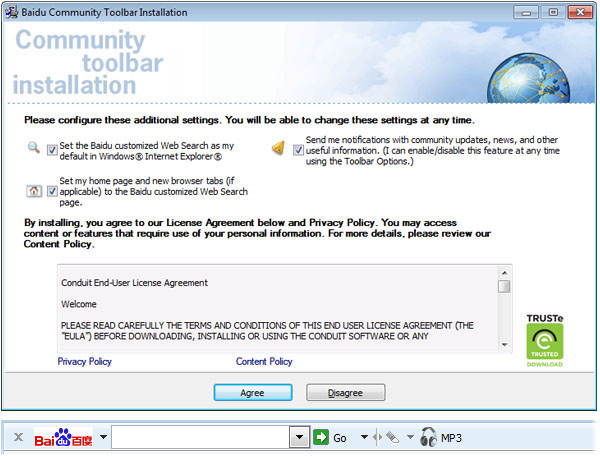
Task: Close the Baidu toolbar with the X
Action: [x=18, y=437]
